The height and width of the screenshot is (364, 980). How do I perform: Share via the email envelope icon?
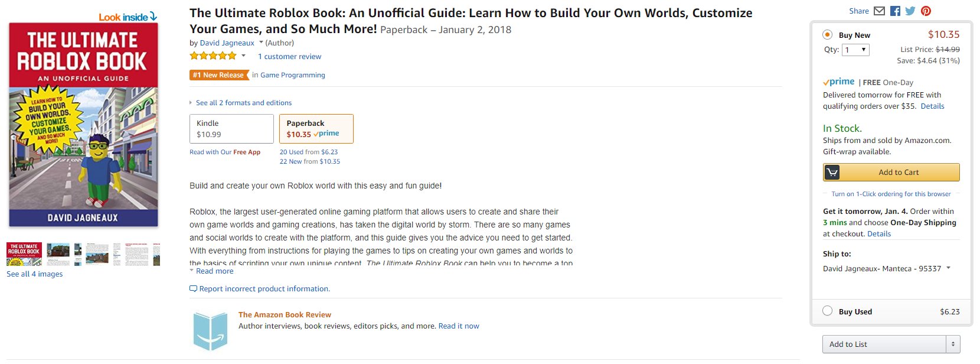click(880, 11)
